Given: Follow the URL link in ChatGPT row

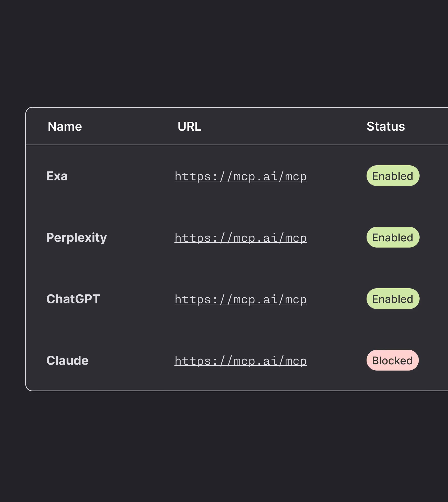Looking at the screenshot, I should point(241,300).
